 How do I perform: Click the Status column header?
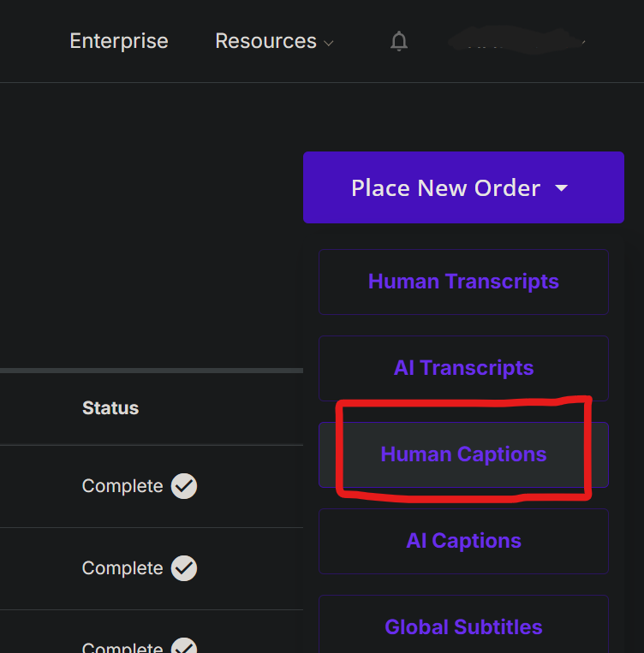(x=110, y=408)
